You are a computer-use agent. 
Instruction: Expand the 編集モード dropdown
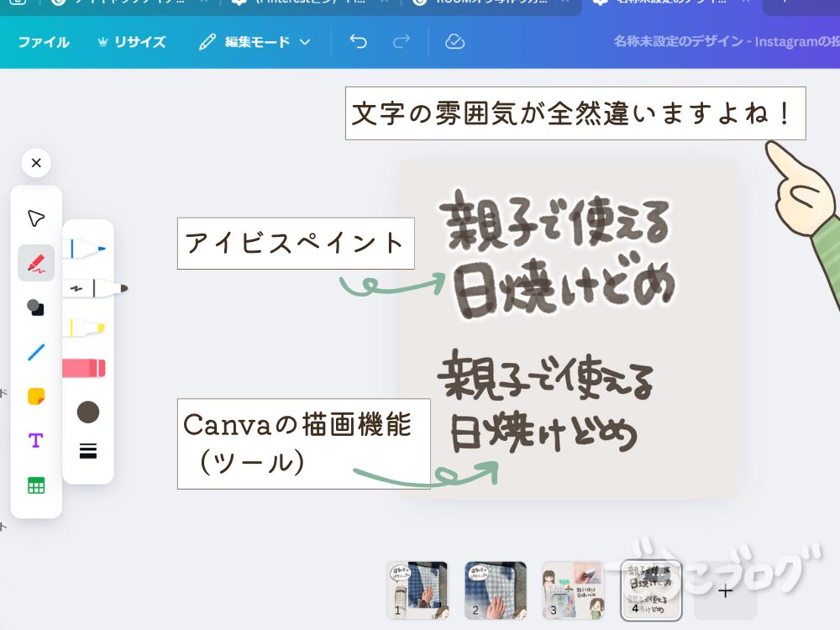(255, 42)
